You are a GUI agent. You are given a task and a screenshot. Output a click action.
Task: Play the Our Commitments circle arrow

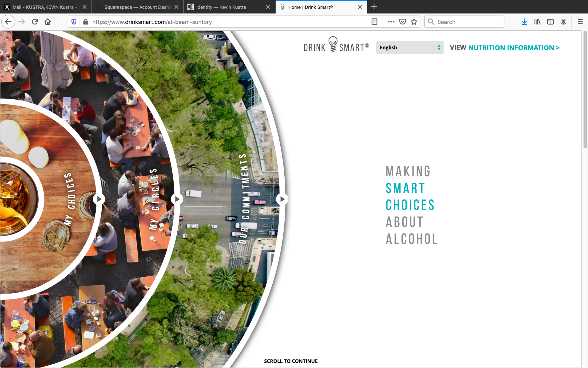282,199
